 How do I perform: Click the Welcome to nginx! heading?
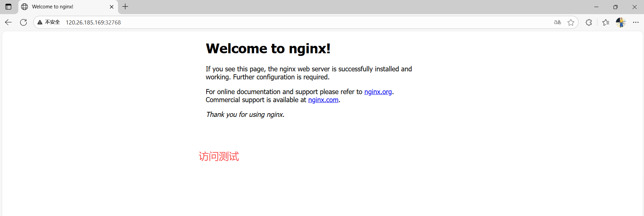pos(268,49)
